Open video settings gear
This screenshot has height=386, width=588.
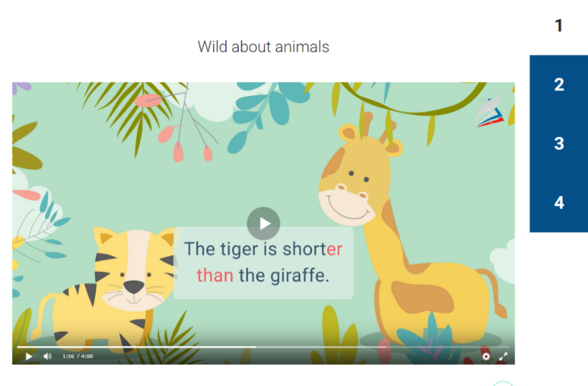point(485,356)
